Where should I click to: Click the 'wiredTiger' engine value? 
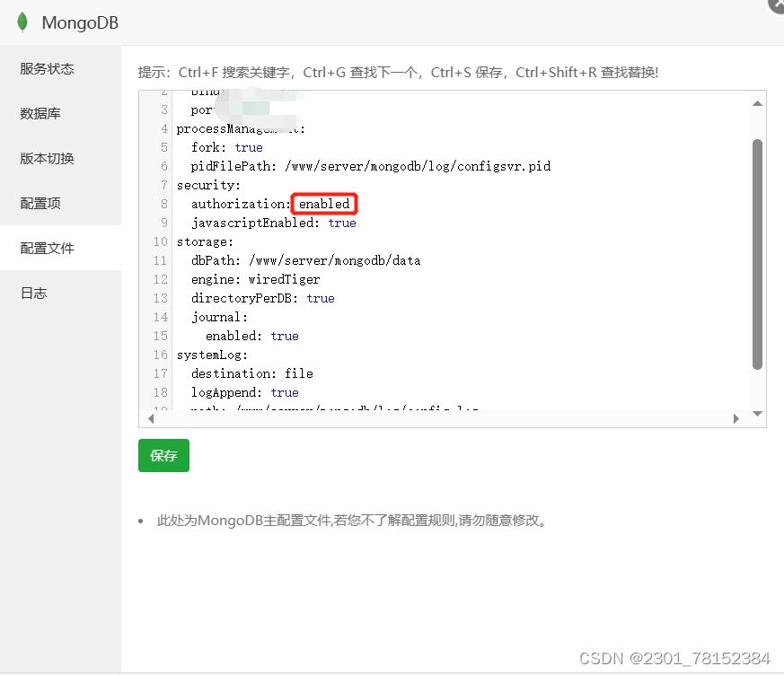pyautogui.click(x=284, y=279)
